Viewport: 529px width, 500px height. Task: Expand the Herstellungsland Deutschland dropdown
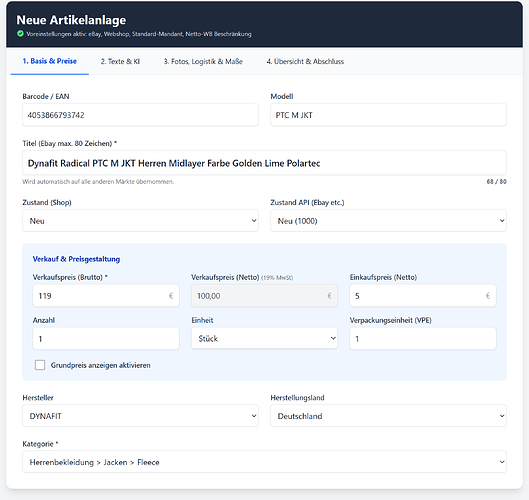coord(388,416)
